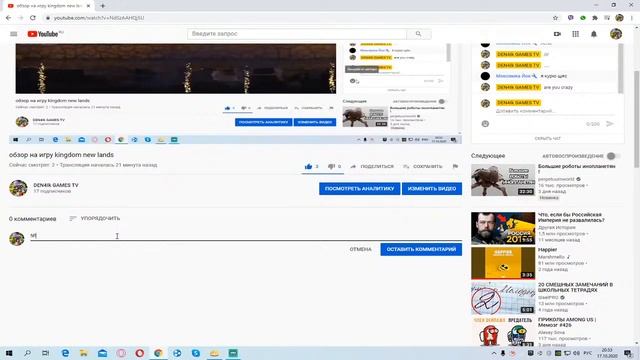Open the РУС language switcher
The width and height of the screenshot is (640, 360).
pos(587,353)
